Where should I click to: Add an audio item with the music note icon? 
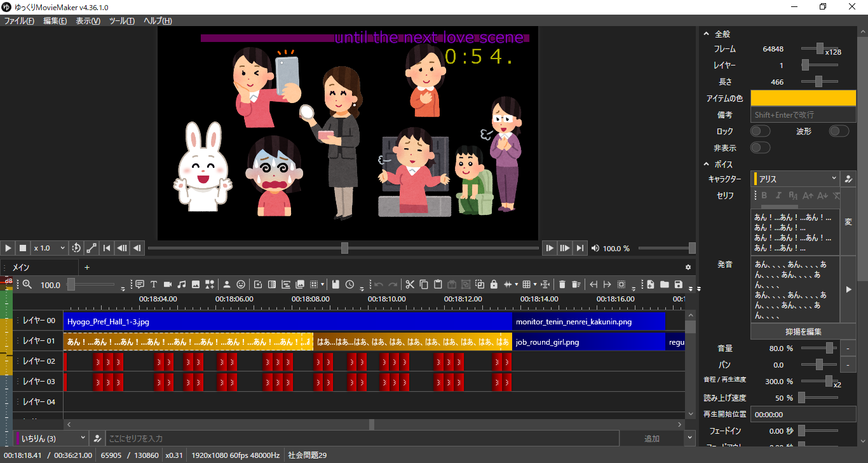(182, 284)
